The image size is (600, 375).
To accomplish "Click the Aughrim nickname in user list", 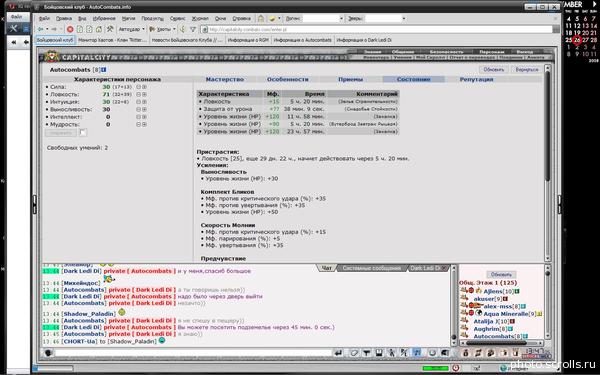I will click(486, 329).
